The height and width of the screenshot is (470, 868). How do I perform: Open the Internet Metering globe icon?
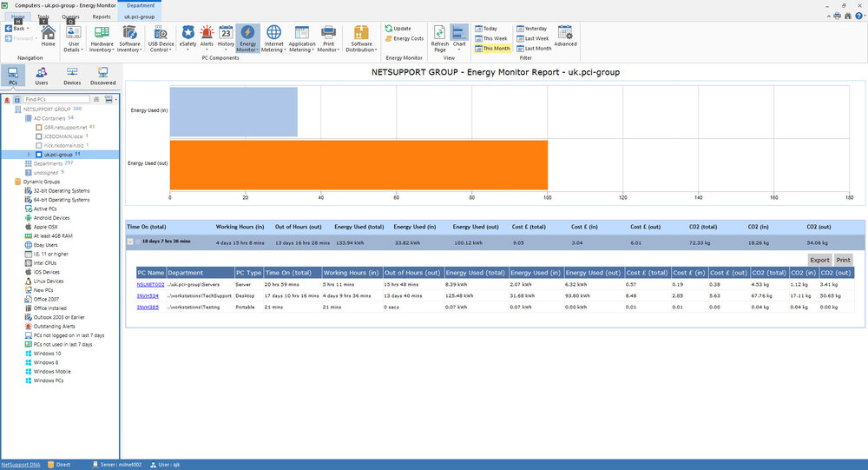click(273, 39)
